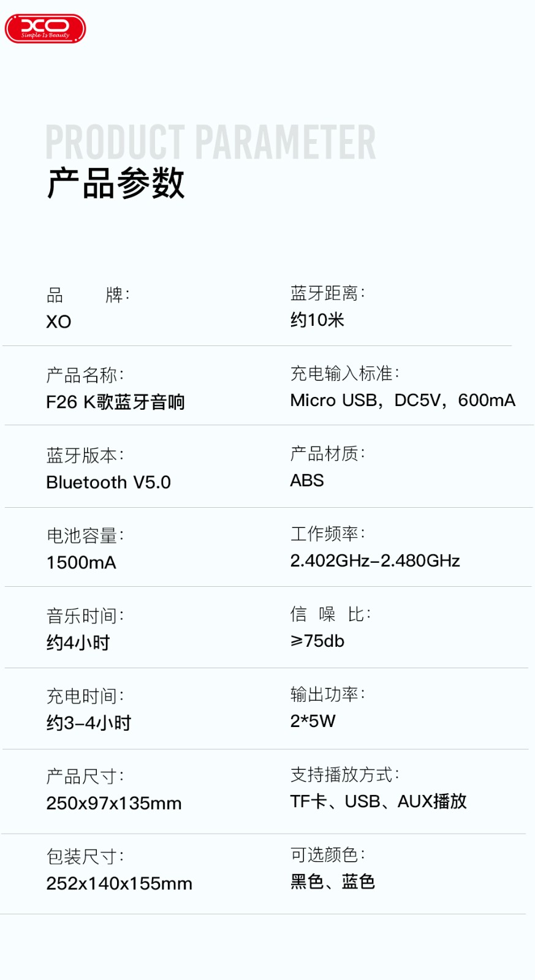
Task: Select the ≥75db signal-to-noise value
Action: click(x=317, y=641)
